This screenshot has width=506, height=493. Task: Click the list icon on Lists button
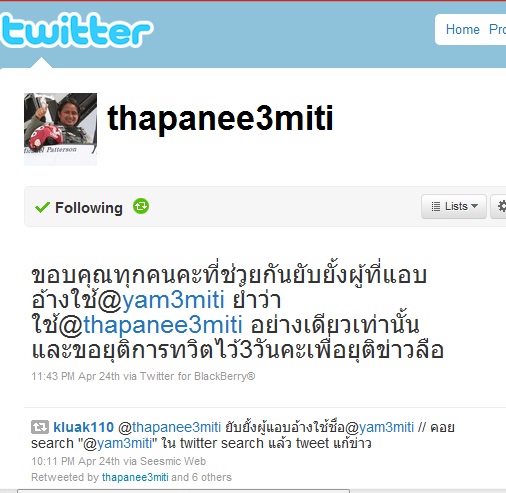436,206
